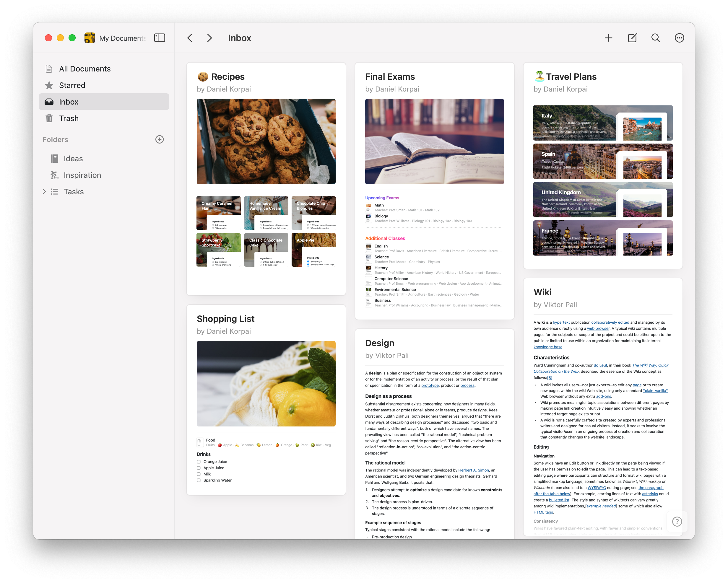The width and height of the screenshot is (728, 583).
Task: Toggle the sidebar panel icon
Action: click(159, 38)
